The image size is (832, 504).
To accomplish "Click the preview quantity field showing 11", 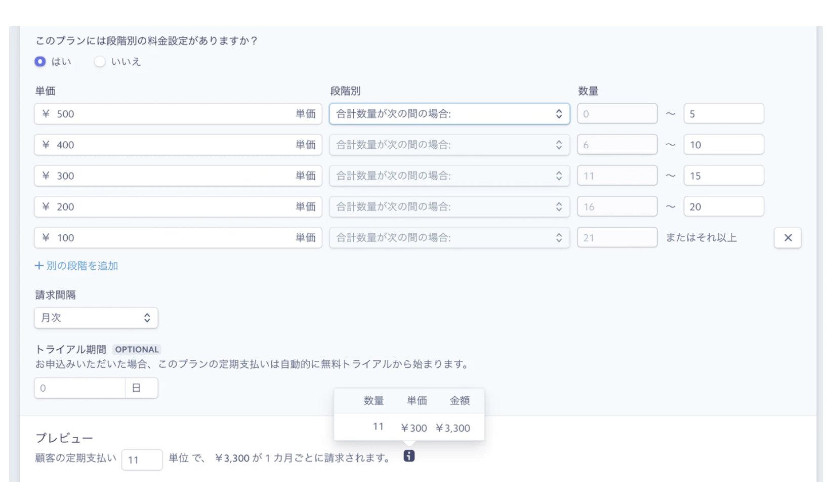I will pos(142,460).
